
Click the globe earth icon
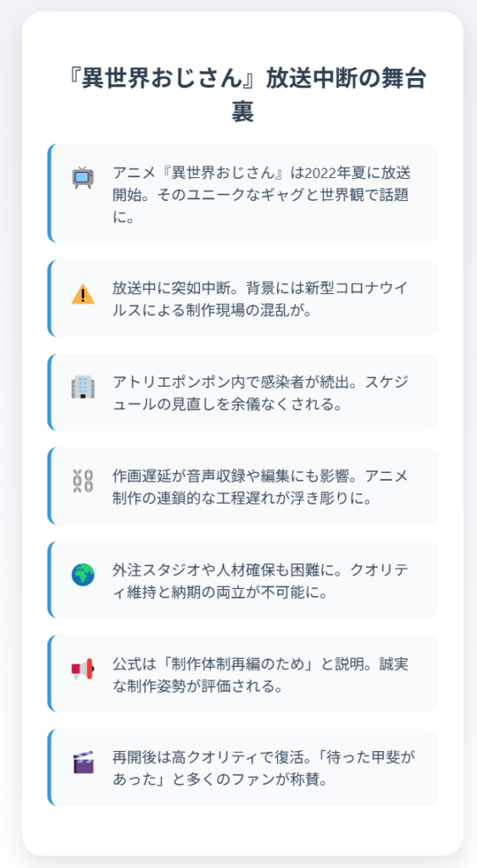tap(83, 575)
